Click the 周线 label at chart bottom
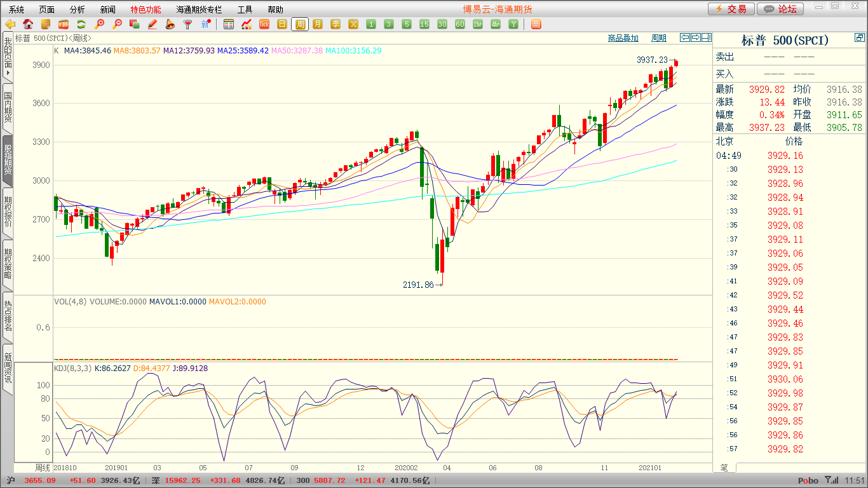868x488 pixels. pyautogui.click(x=42, y=468)
